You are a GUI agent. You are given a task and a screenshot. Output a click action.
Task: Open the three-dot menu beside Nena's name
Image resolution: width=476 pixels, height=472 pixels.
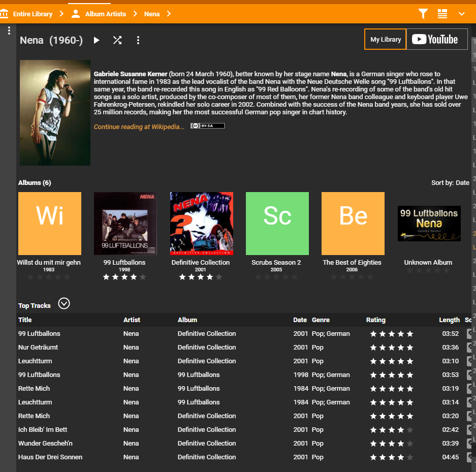coord(138,40)
